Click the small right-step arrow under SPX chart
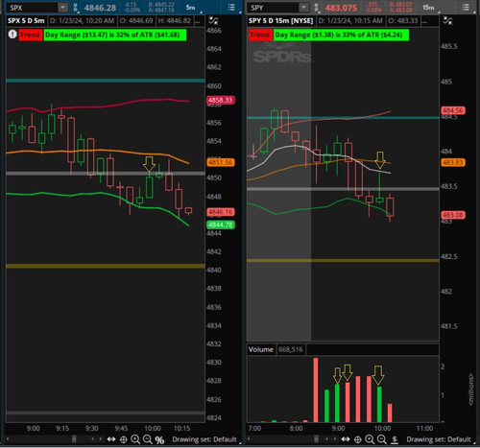The height and width of the screenshot is (448, 480). (101, 439)
